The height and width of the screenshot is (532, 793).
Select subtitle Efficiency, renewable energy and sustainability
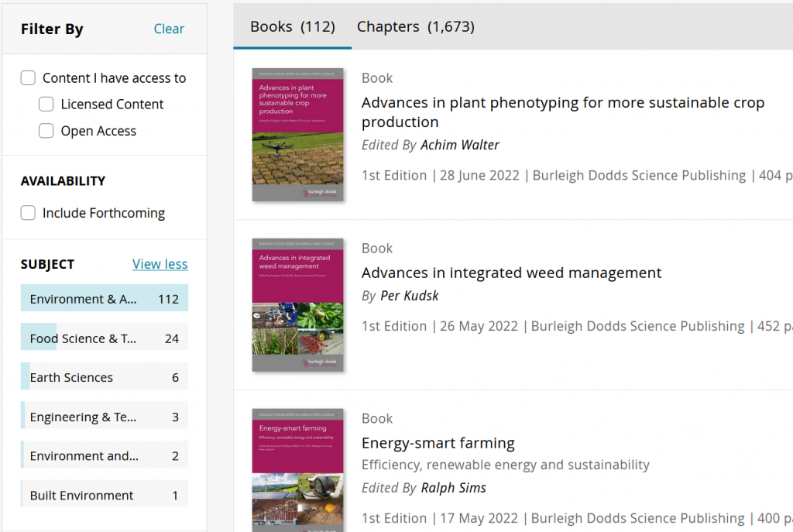click(505, 465)
